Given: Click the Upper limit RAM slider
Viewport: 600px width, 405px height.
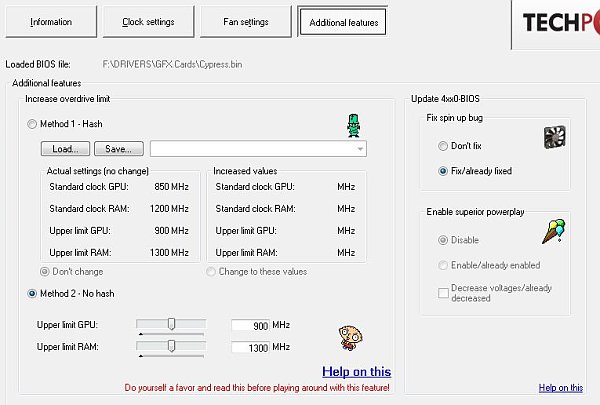Looking at the screenshot, I should (x=171, y=346).
